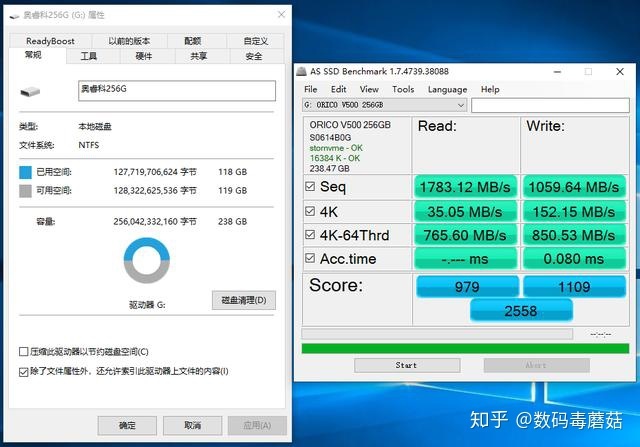Close the drive properties dialog

[282, 15]
